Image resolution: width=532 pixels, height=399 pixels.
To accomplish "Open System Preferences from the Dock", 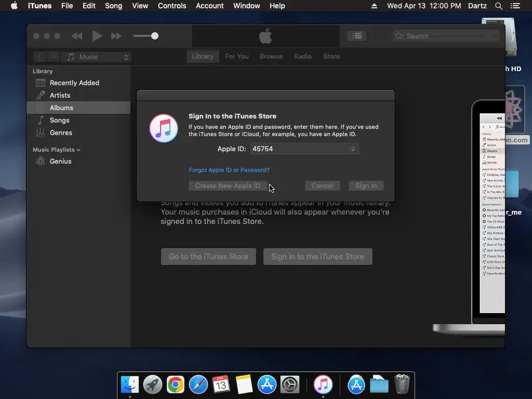I will pos(289,384).
